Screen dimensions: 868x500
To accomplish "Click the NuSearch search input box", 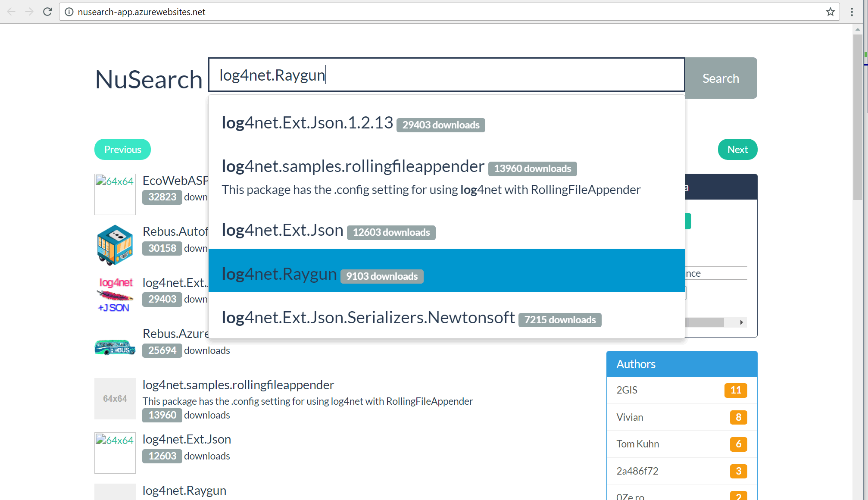I will click(446, 75).
